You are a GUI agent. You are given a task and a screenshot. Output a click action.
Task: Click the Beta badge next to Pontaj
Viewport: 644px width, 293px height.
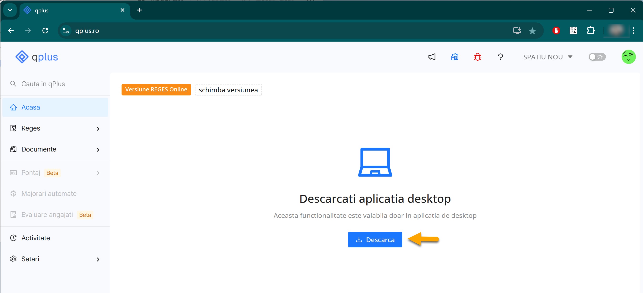pos(52,173)
